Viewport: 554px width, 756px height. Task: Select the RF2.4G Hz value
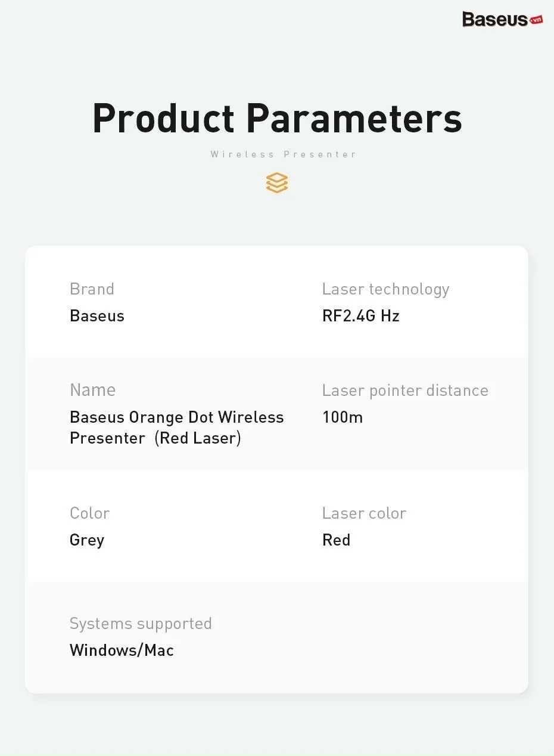point(360,316)
